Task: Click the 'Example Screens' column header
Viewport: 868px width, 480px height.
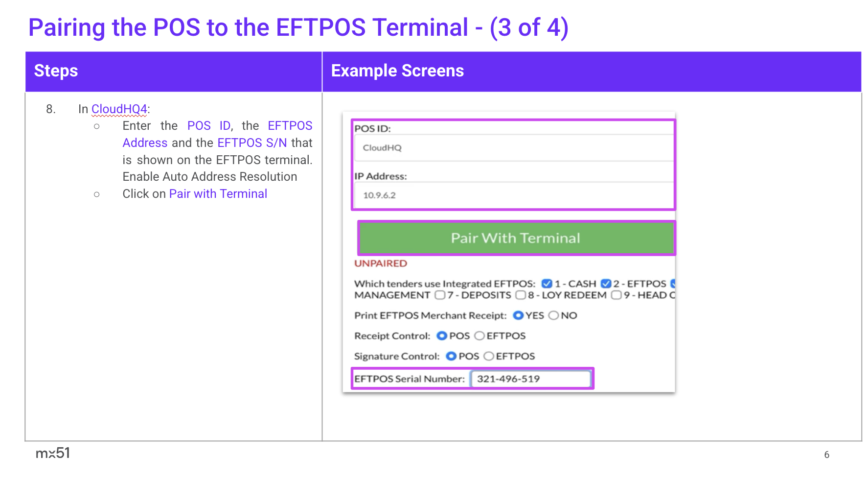Action: click(397, 71)
